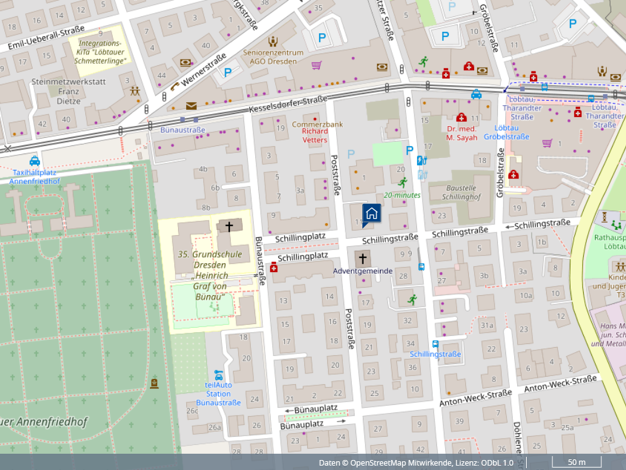Click the post office envelope icon on Kesselsdorfer Straße
The width and height of the screenshot is (626, 470).
click(x=190, y=104)
